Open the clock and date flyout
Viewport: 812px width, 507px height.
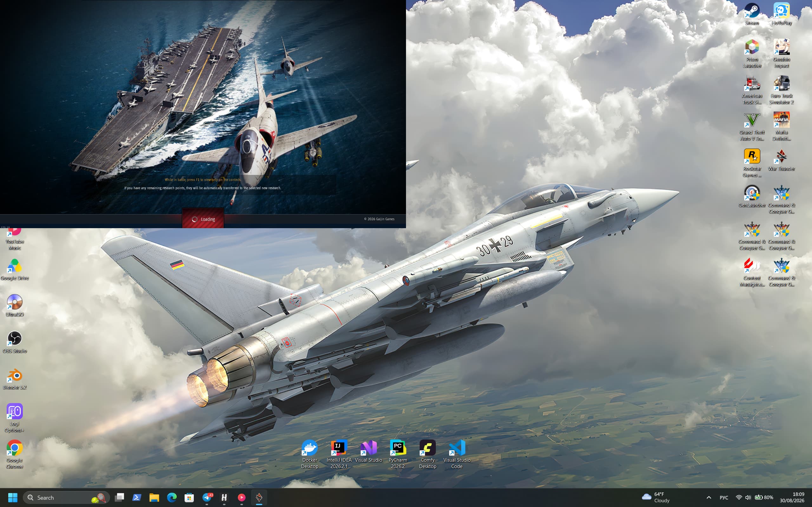tap(792, 497)
